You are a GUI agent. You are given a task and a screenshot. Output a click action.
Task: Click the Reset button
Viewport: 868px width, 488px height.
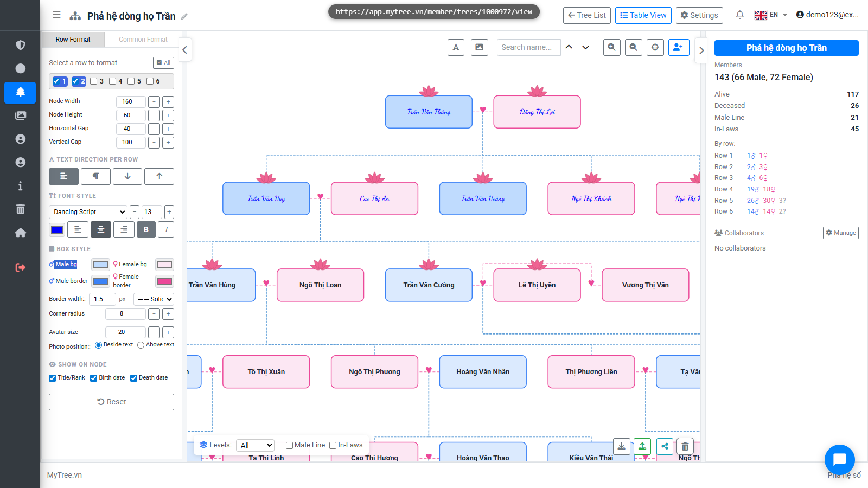[111, 402]
